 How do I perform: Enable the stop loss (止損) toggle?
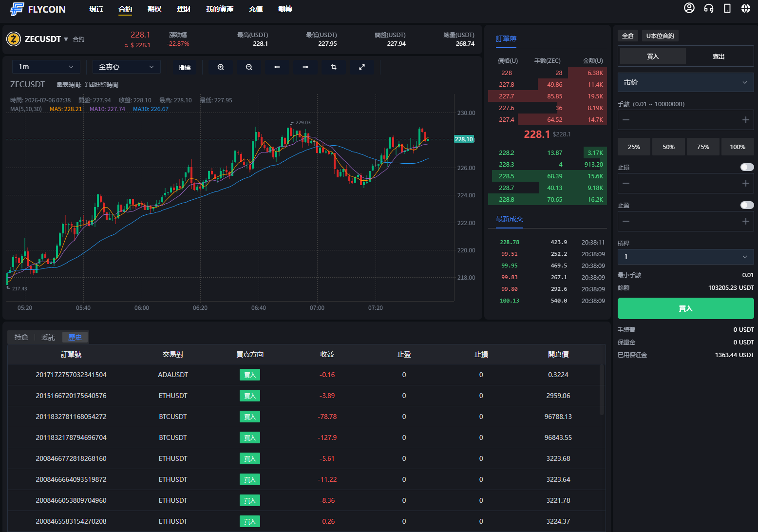coord(747,167)
